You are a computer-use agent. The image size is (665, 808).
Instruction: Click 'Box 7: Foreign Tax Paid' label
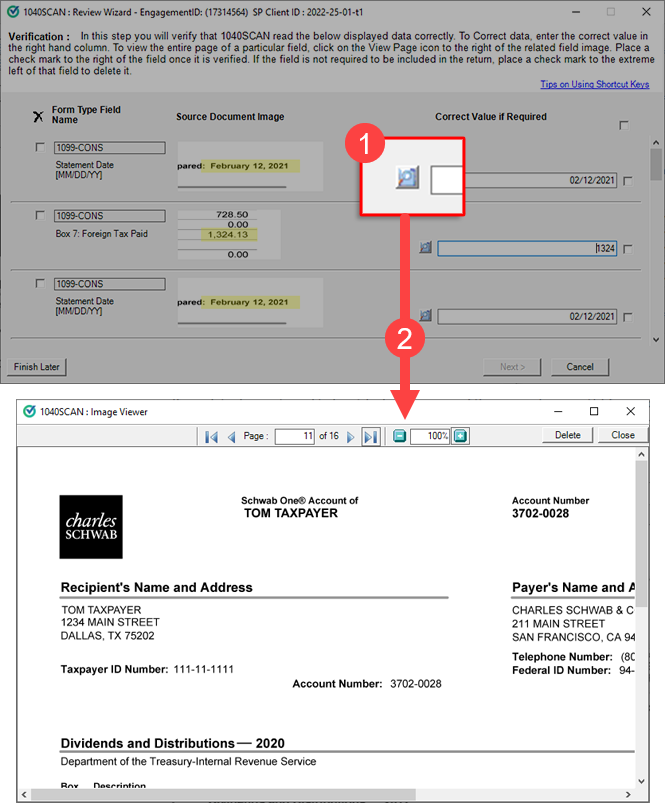(x=102, y=233)
